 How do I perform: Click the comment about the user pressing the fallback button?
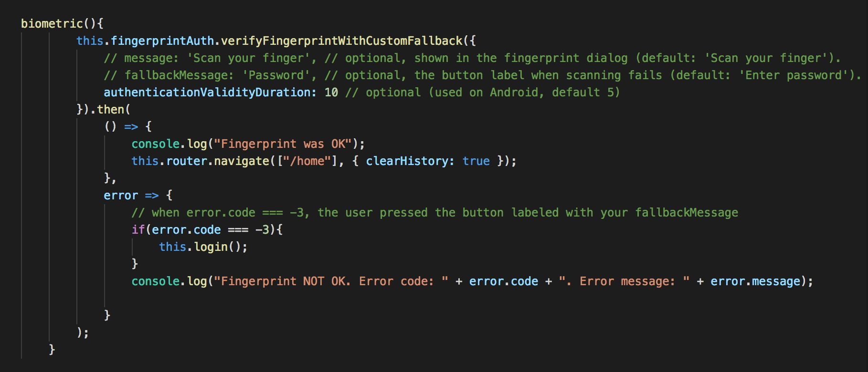[434, 212]
